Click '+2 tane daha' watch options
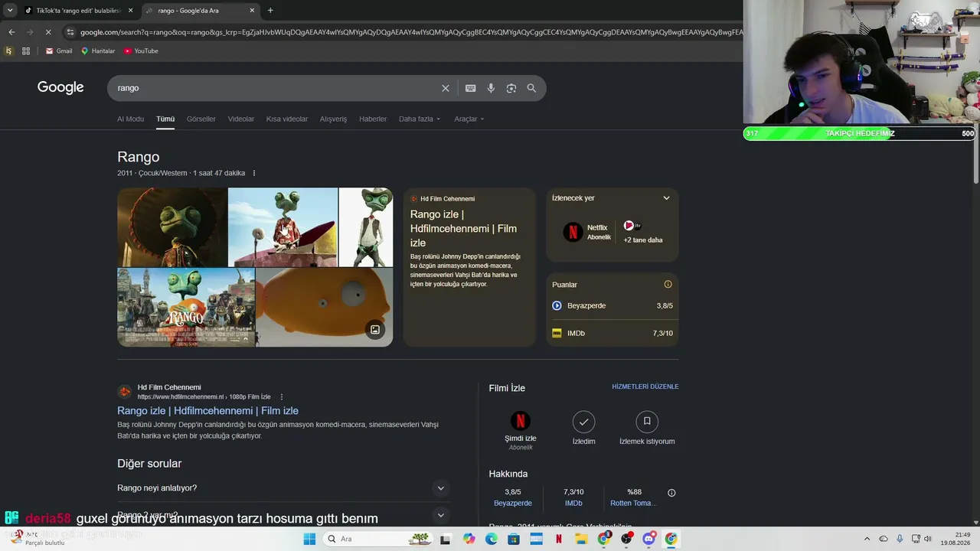 [643, 240]
